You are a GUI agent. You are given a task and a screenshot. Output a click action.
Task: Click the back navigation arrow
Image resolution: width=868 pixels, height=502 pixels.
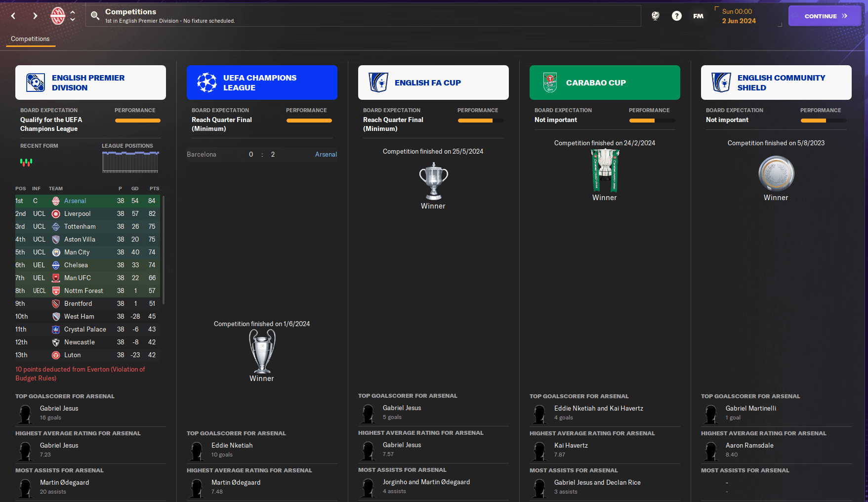point(13,16)
